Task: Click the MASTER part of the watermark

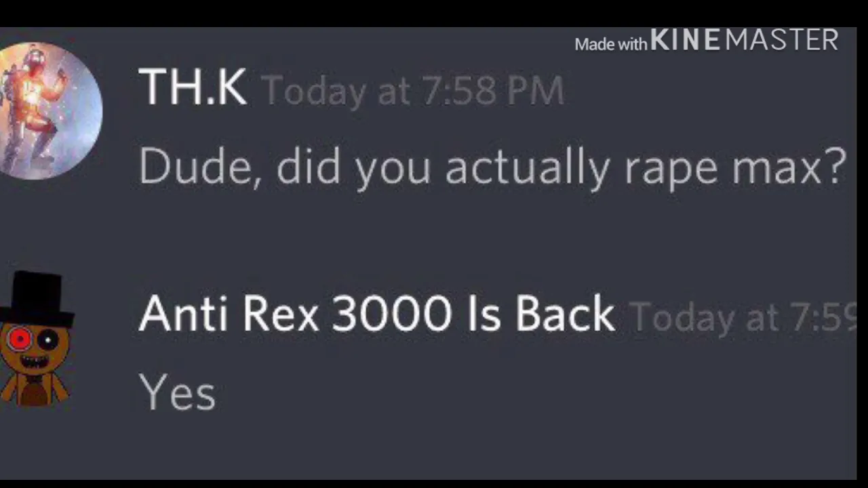Action: (x=782, y=40)
